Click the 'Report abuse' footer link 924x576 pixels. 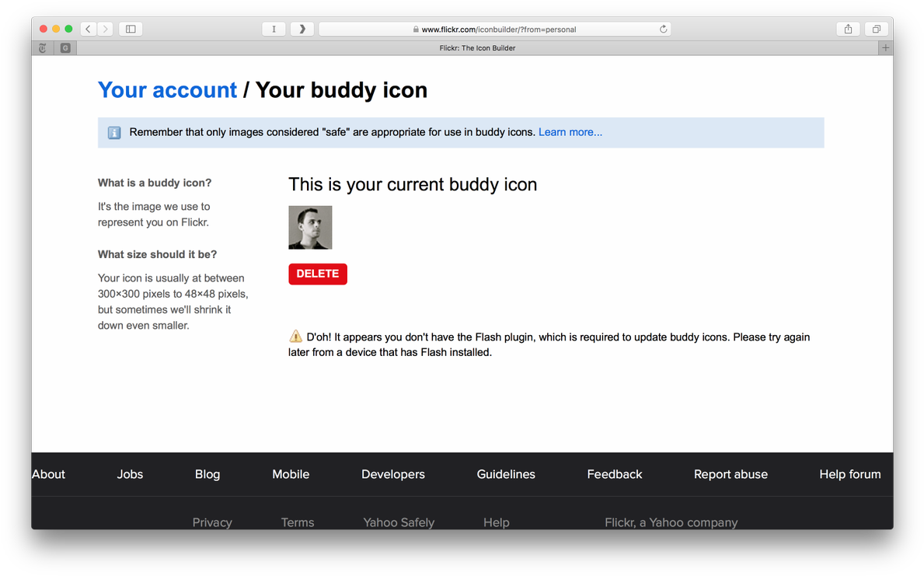pyautogui.click(x=730, y=474)
